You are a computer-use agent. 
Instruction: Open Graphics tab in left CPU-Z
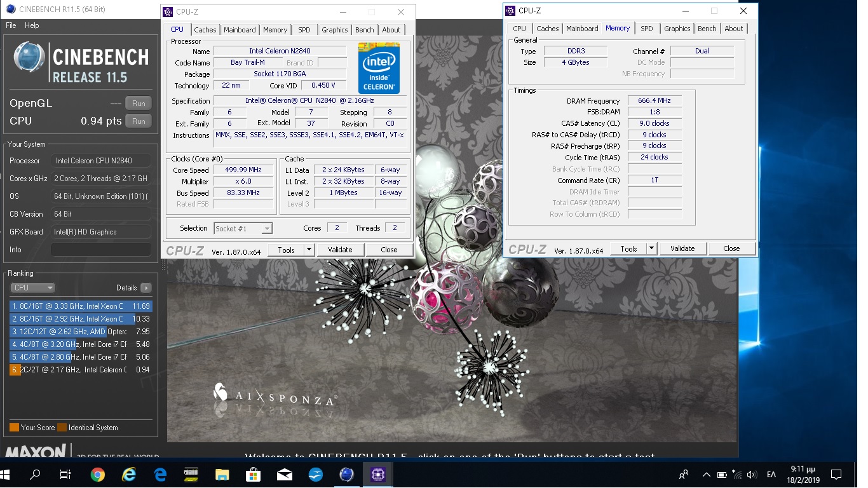pos(335,30)
